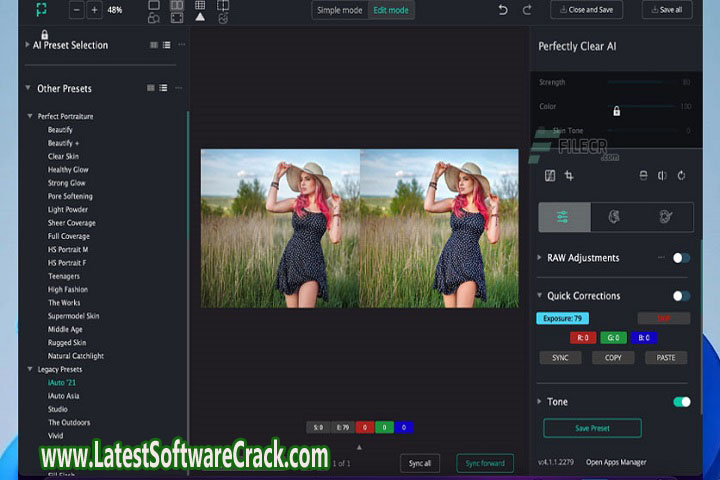720x480 pixels.
Task: Click the redo arrow icon
Action: [x=526, y=10]
